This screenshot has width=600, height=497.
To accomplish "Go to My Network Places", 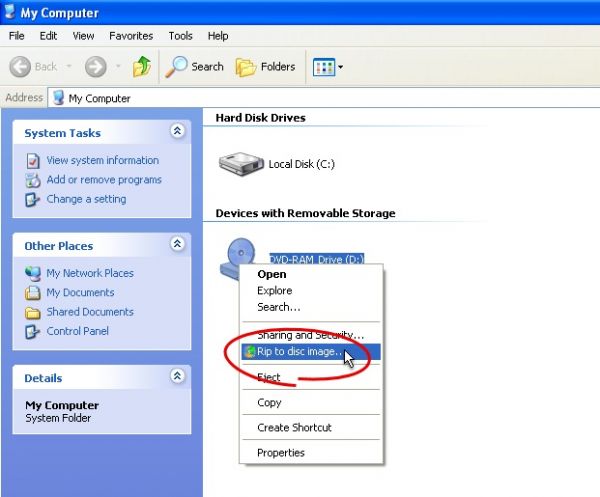I will [90, 273].
